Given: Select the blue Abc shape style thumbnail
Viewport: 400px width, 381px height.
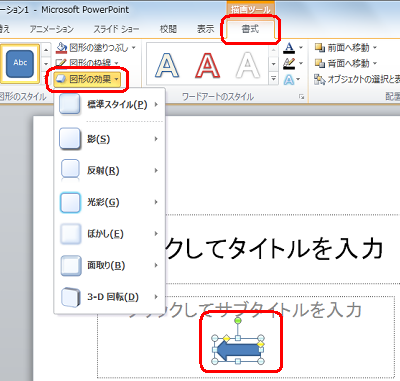Looking at the screenshot, I should 20,63.
